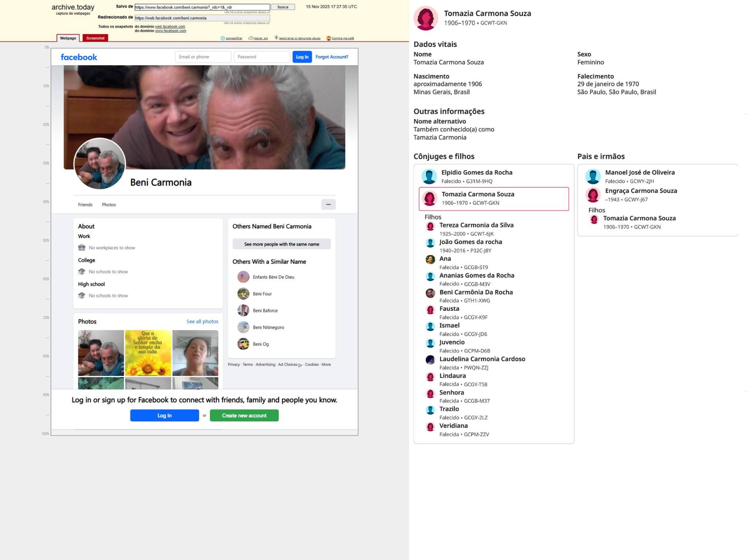The width and height of the screenshot is (751, 560).
Task: Click the green Create new account button
Action: coord(244,415)
